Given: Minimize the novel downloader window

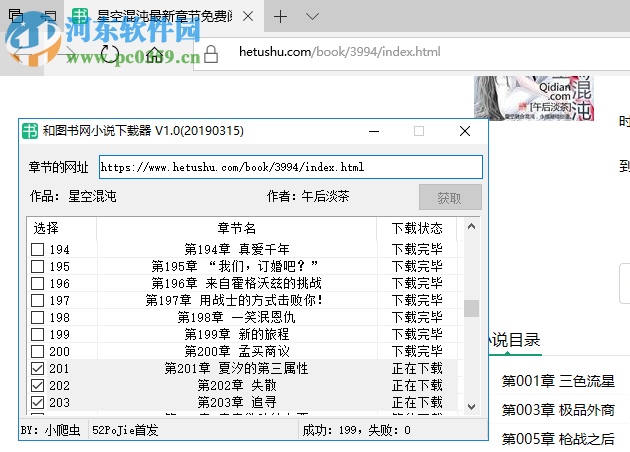Looking at the screenshot, I should click(374, 131).
